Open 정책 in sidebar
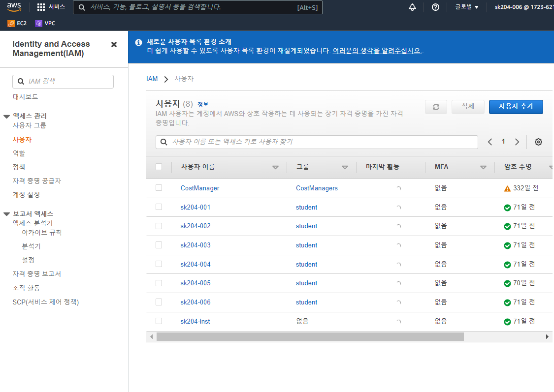The image size is (554, 392). coord(19,167)
